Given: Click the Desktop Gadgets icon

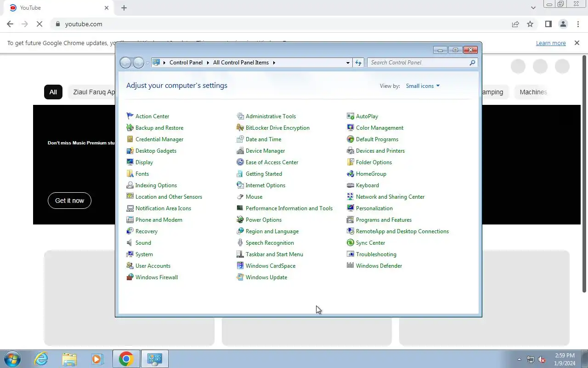Looking at the screenshot, I should pyautogui.click(x=130, y=151).
